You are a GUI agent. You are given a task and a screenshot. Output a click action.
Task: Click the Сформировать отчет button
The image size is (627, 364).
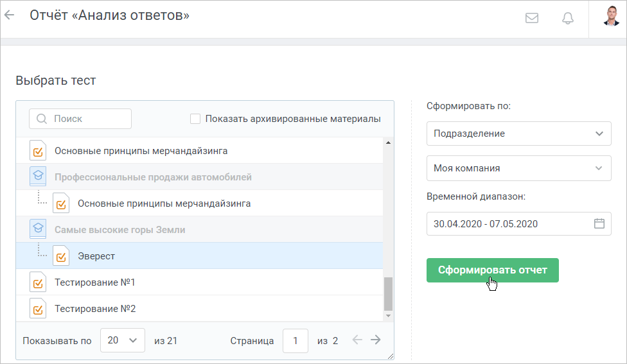pos(492,270)
